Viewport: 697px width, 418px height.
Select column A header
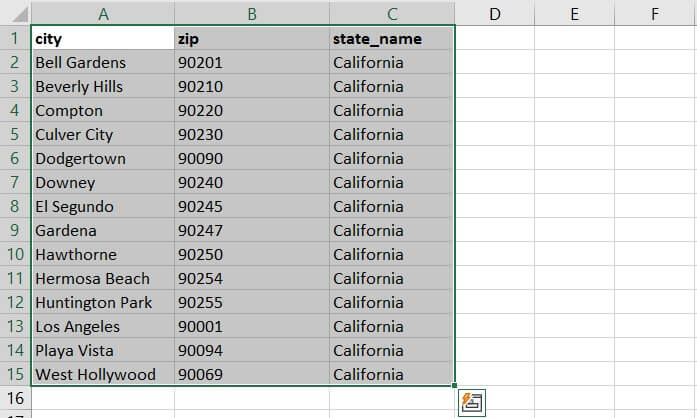103,14
